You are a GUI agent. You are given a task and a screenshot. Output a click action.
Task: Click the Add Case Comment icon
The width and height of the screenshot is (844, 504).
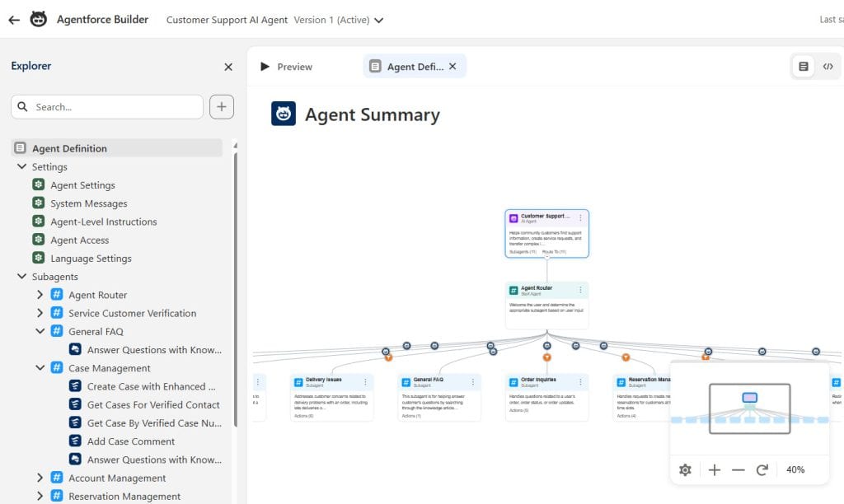pos(75,441)
